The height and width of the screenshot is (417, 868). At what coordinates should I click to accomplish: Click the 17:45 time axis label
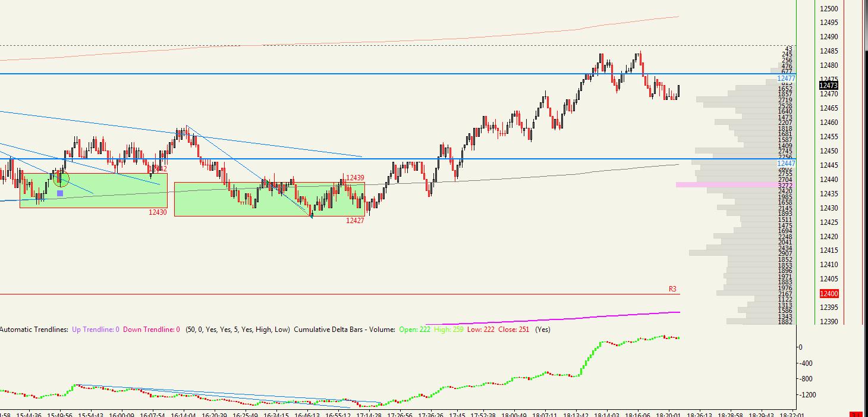pyautogui.click(x=457, y=416)
